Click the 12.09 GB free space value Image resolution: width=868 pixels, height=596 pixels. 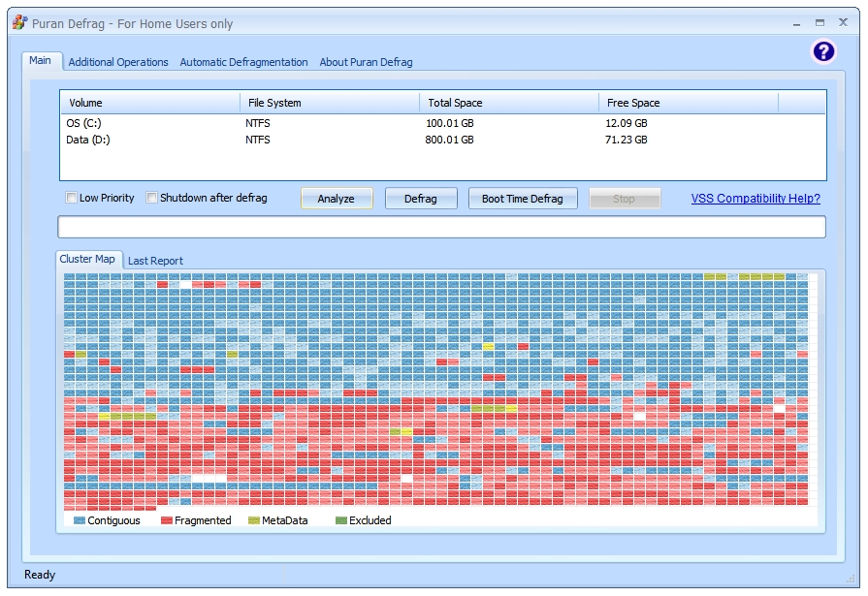pyautogui.click(x=627, y=123)
